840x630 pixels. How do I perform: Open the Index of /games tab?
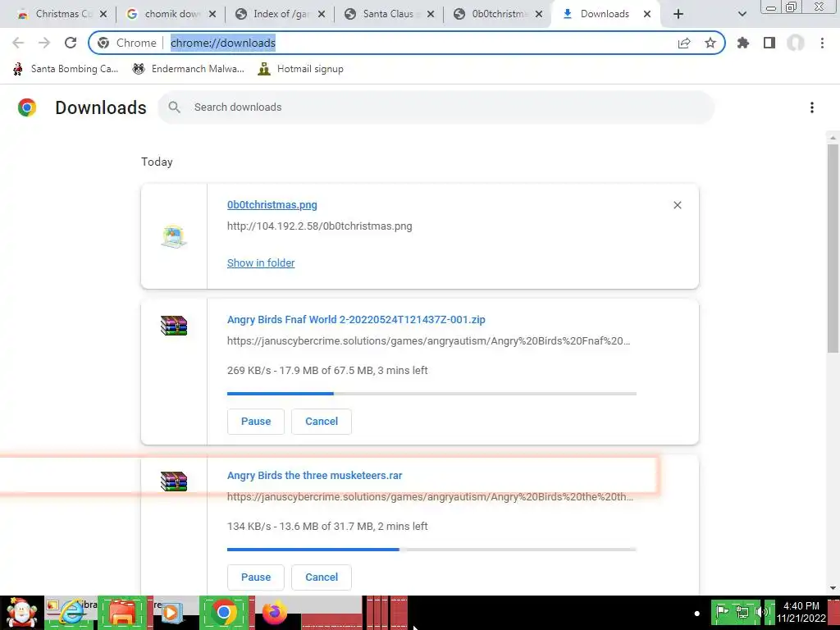click(x=281, y=14)
